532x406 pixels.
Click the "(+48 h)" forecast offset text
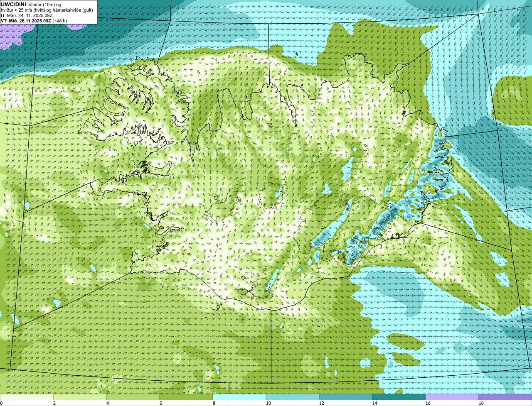click(60, 20)
